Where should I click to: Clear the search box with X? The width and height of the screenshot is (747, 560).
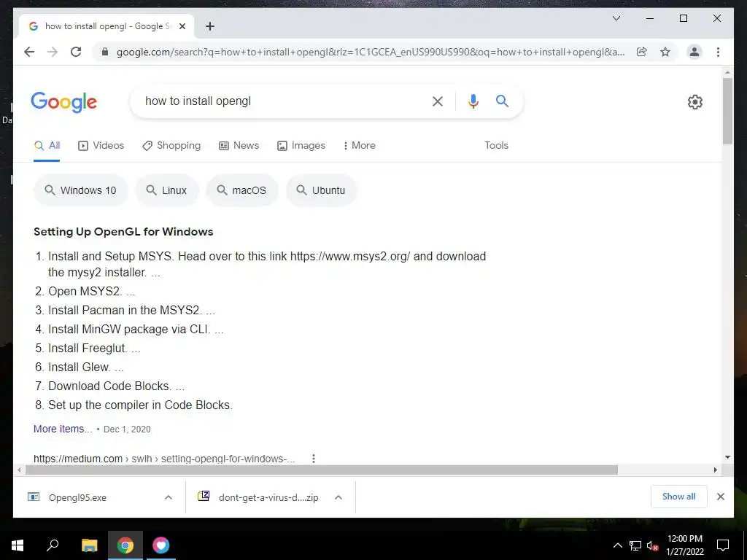click(438, 101)
